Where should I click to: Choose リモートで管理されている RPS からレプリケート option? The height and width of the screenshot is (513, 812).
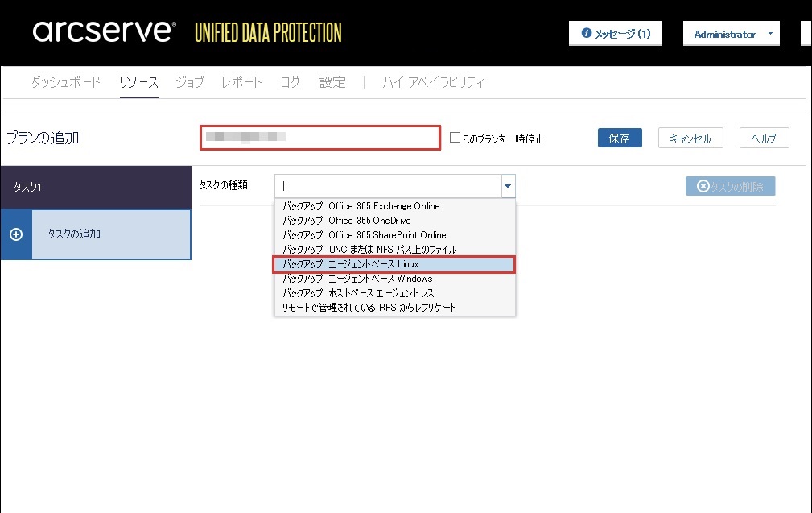tap(394, 308)
